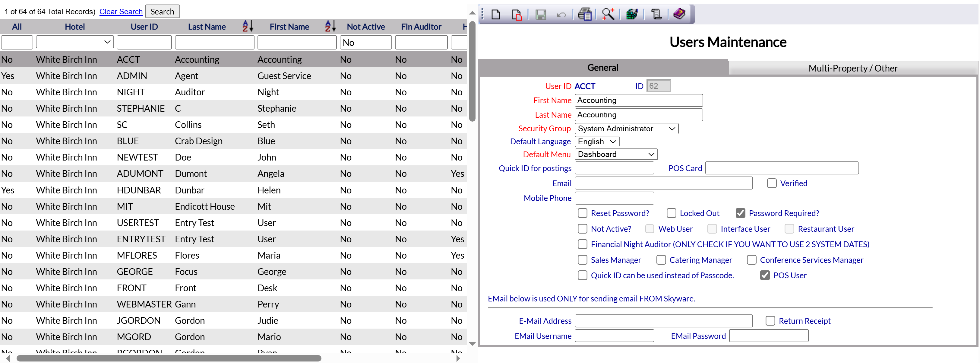Click the User ID filter input
Viewport: 980px width, 363px height.
tap(144, 42)
